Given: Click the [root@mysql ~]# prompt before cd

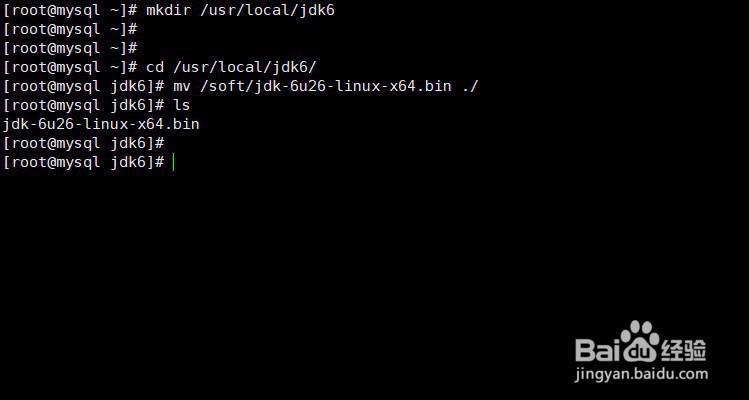Looking at the screenshot, I should coord(70,67).
